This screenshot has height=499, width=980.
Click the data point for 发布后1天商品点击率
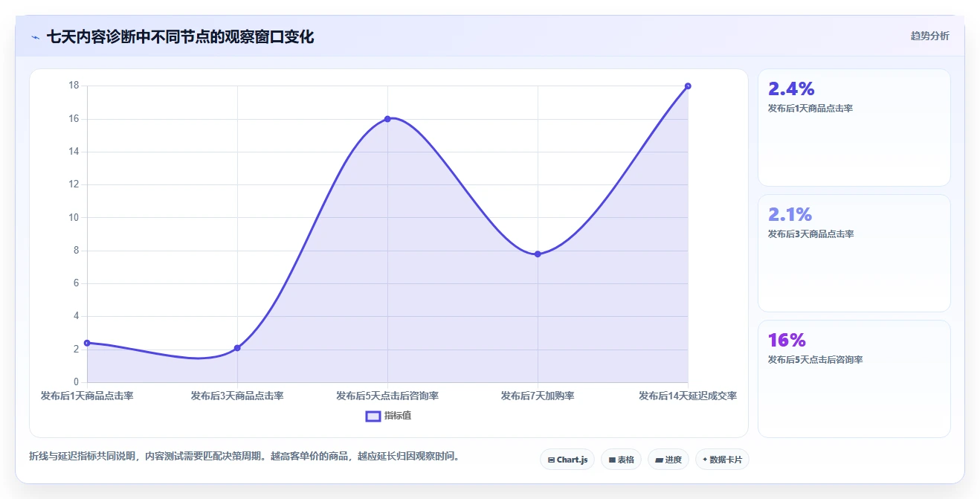(87, 343)
